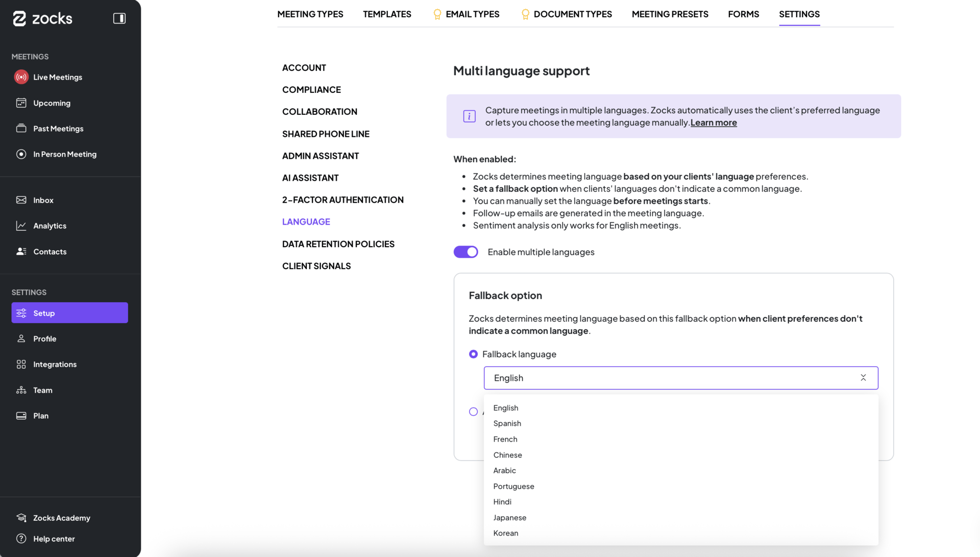Select Japanese as the fallback language
The width and height of the screenshot is (980, 557).
[x=509, y=517]
